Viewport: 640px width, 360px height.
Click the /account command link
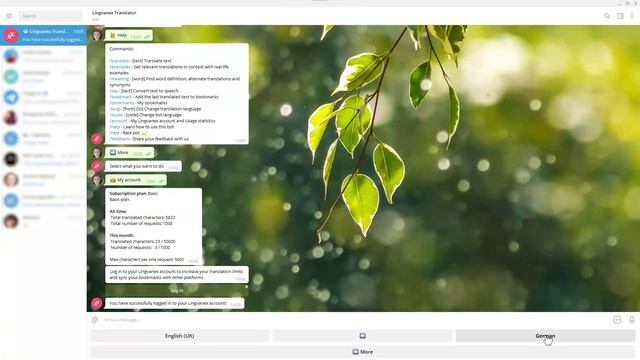click(x=118, y=121)
